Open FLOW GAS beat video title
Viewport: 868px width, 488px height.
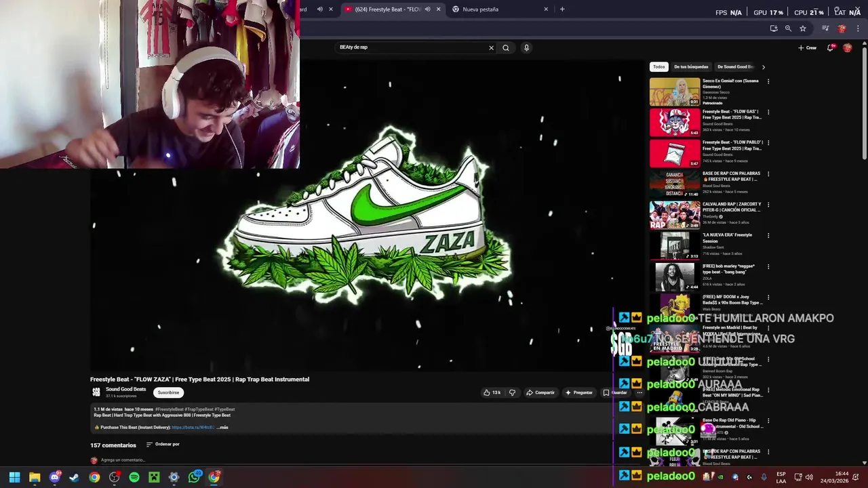(x=732, y=115)
